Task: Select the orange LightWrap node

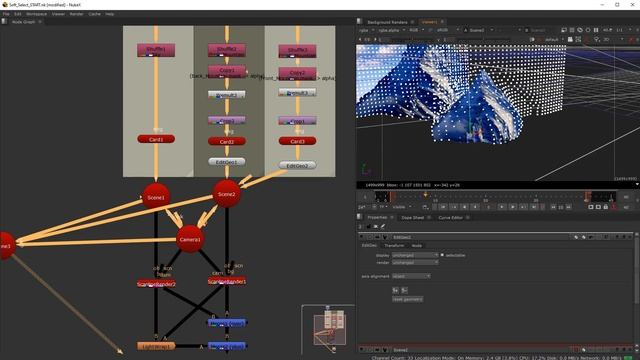Action: coord(156,346)
